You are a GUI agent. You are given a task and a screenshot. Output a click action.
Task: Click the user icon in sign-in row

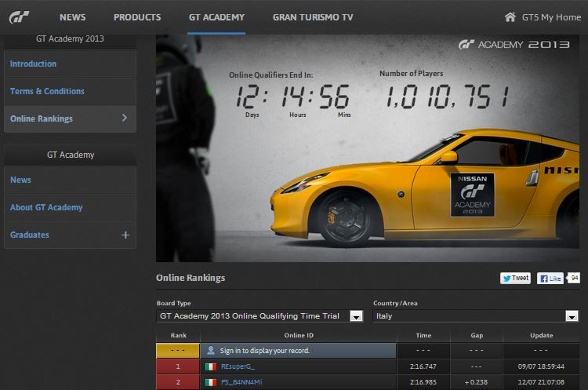tap(210, 350)
